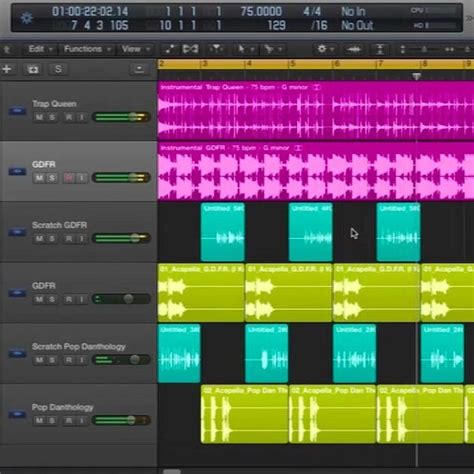
Task: Open the LCD display customize gear
Action: pyautogui.click(x=27, y=18)
